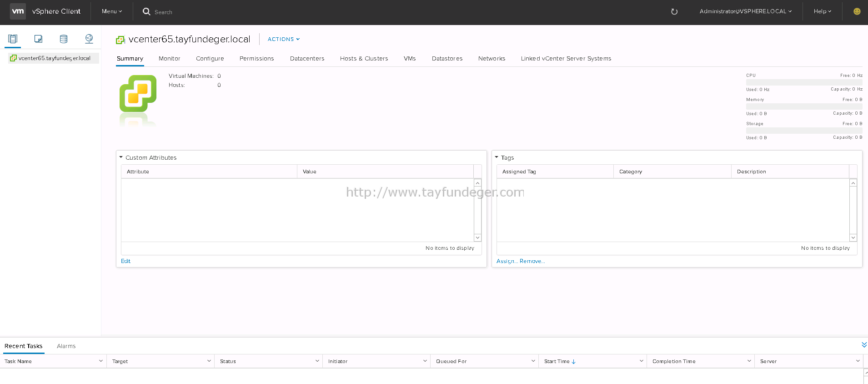This screenshot has height=384, width=868.
Task: Open the Menu dropdown
Action: pyautogui.click(x=112, y=11)
